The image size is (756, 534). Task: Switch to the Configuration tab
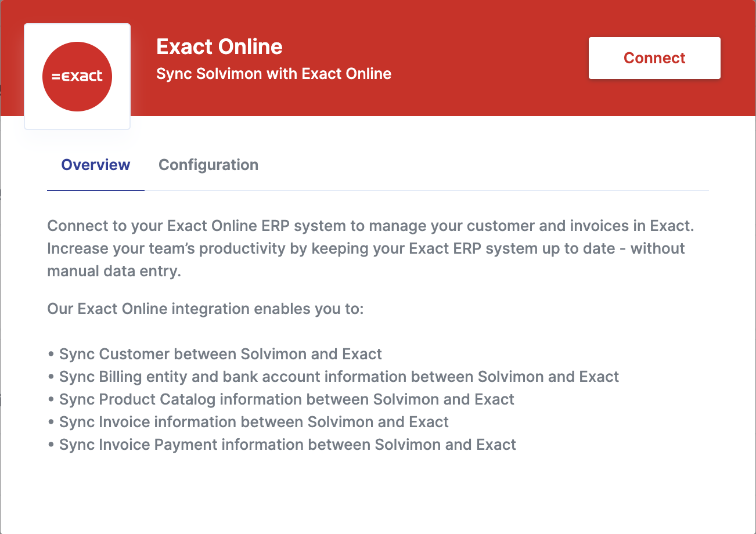208,165
